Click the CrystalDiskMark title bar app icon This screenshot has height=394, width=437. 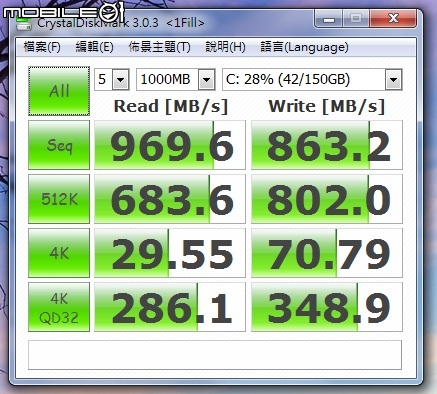24,23
